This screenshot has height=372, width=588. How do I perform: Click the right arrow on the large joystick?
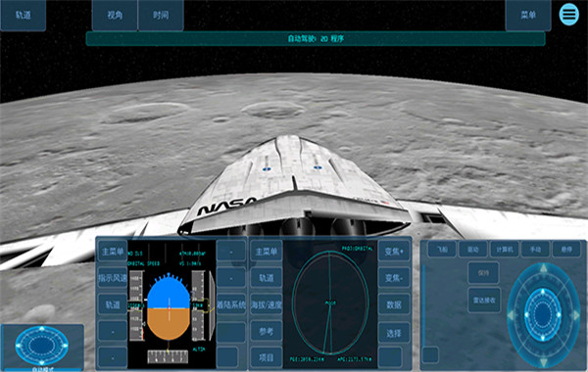[x=576, y=315]
